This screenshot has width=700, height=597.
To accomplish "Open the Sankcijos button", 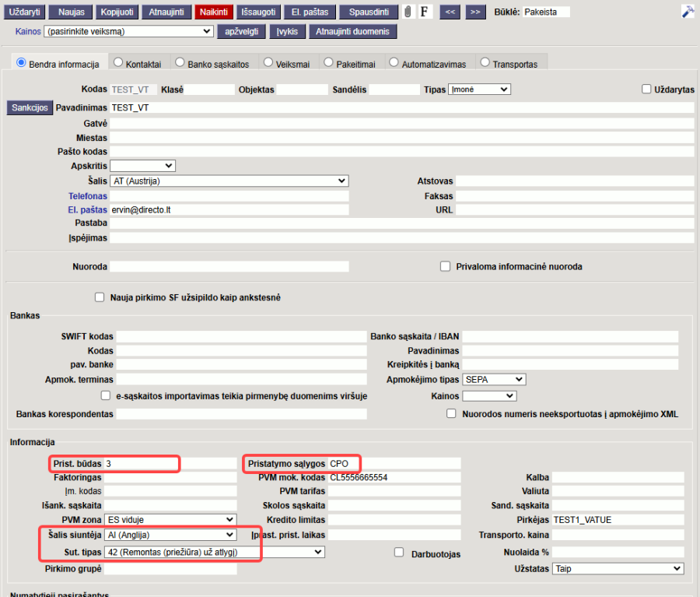I will pyautogui.click(x=30, y=107).
